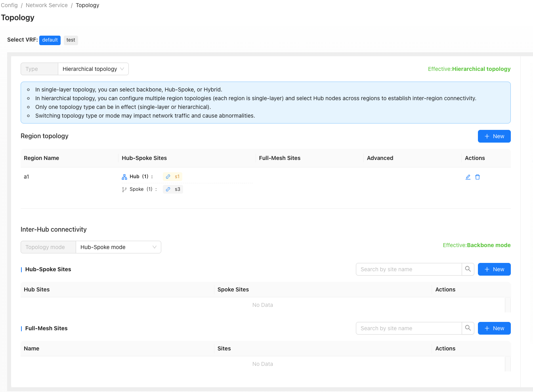
Task: Click Hub-Spoke Sites search magnifier icon
Action: pyautogui.click(x=468, y=269)
